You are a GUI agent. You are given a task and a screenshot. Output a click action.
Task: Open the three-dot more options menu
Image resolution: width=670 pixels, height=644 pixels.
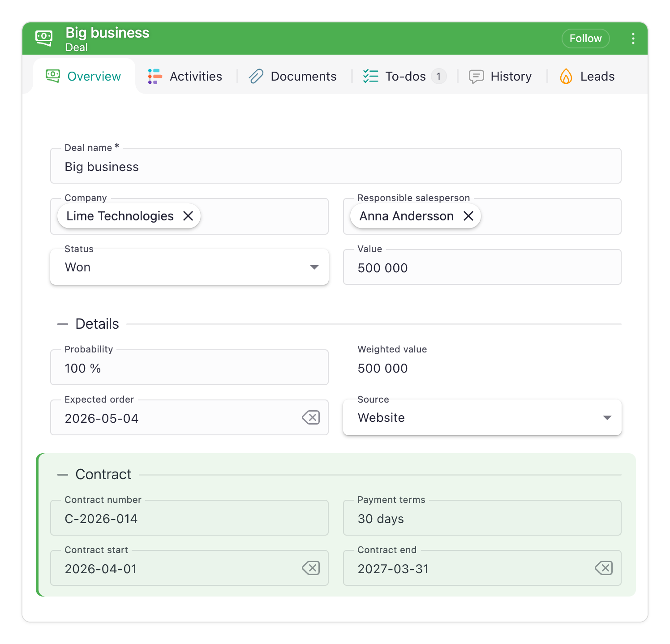[633, 39]
